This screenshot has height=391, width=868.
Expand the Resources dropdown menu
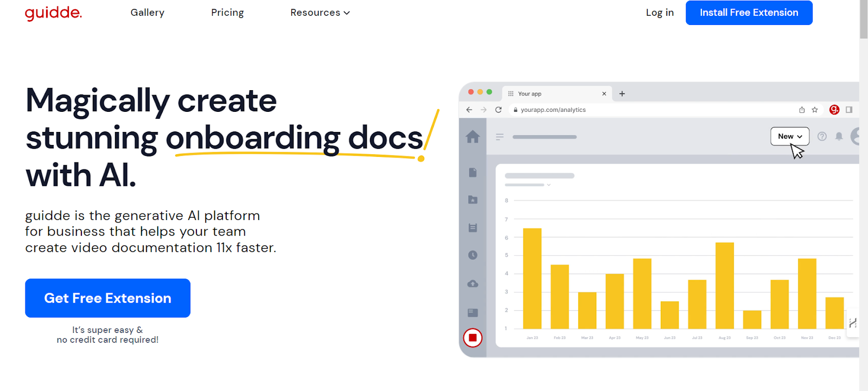coord(320,12)
